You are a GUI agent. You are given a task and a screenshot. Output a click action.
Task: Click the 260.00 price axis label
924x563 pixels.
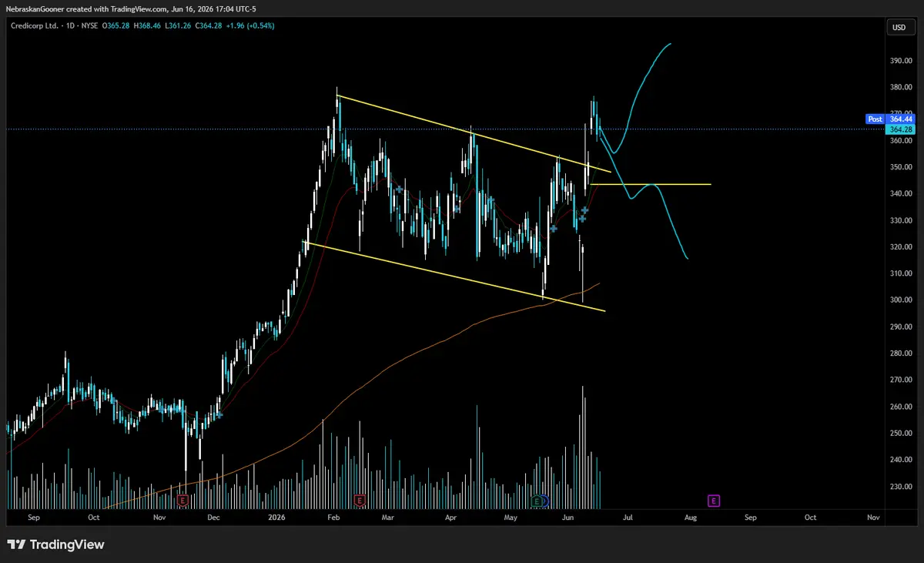point(901,407)
